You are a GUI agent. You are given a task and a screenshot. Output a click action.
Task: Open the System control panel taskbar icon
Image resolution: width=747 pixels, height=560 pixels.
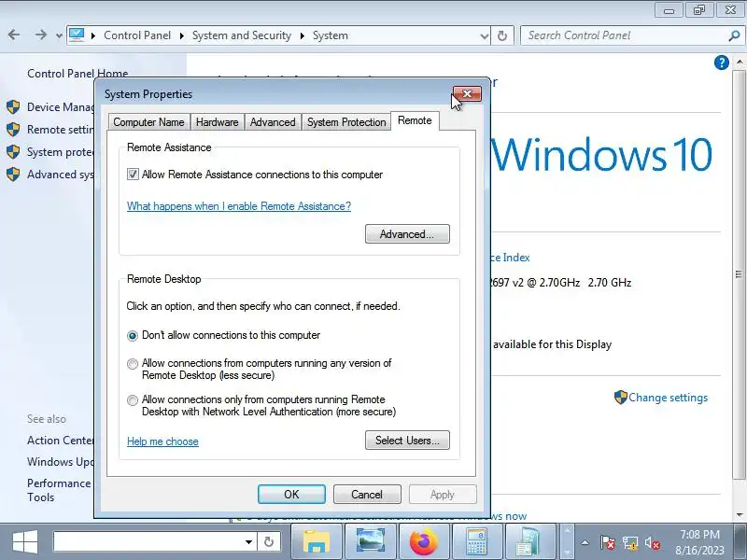click(529, 541)
